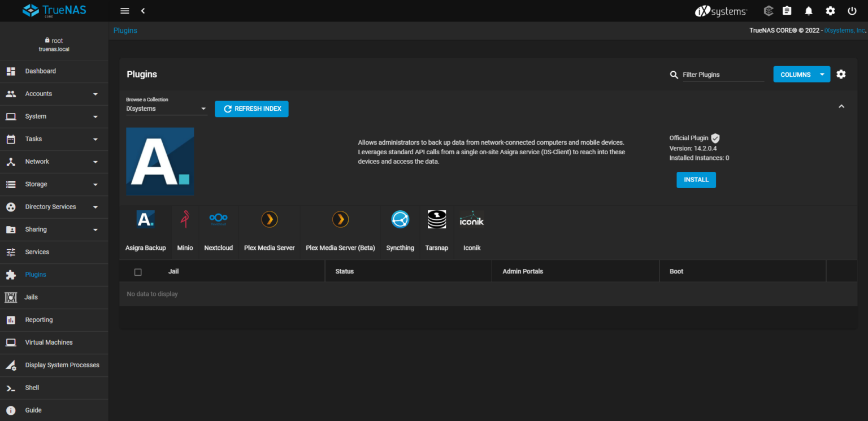Choose the Syncthing plugin icon

pos(400,219)
